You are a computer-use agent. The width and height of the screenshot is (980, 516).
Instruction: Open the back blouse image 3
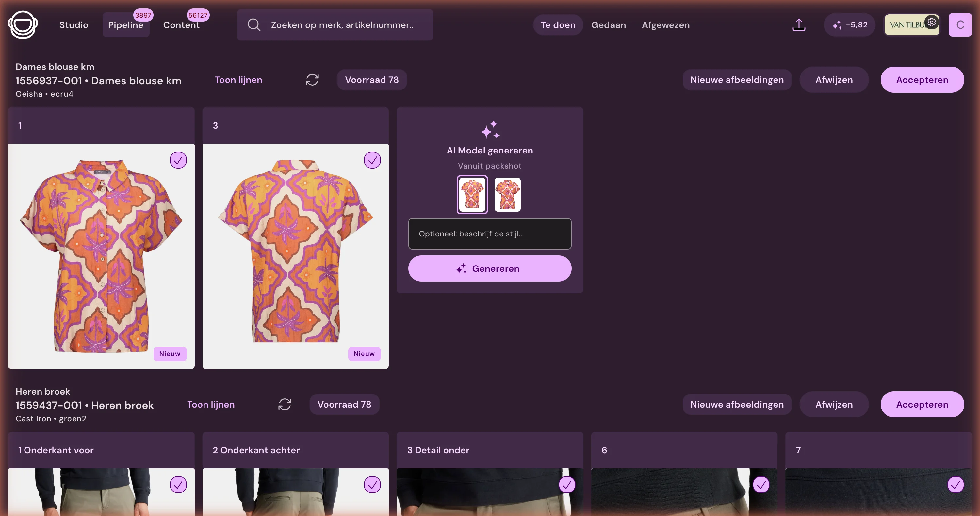(296, 256)
